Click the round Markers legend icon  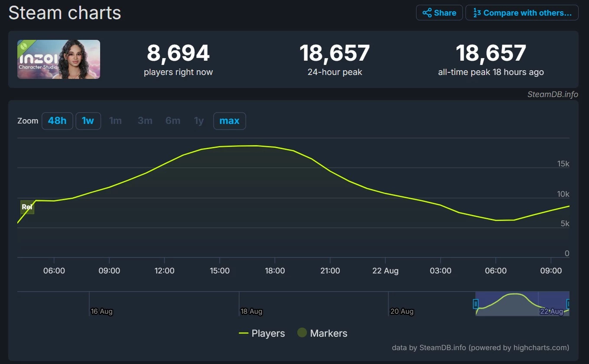[302, 333]
